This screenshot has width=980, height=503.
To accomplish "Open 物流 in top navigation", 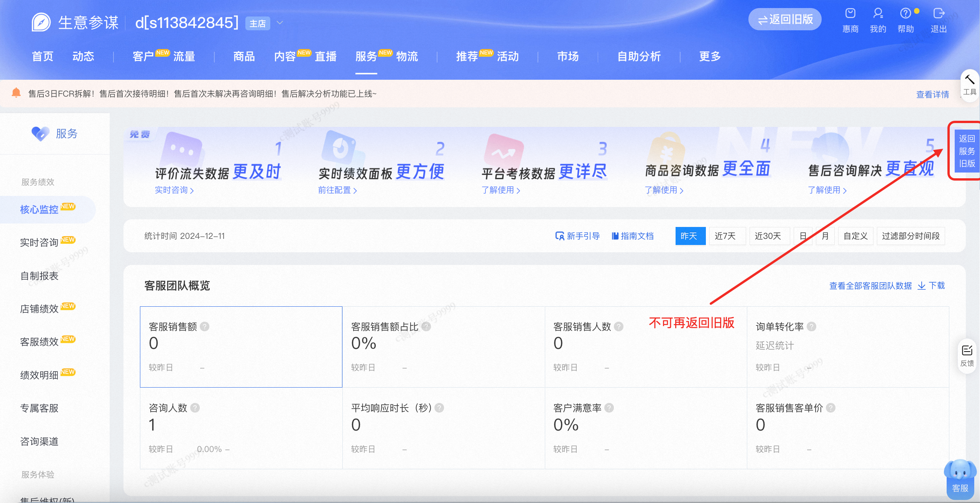I will (x=407, y=56).
